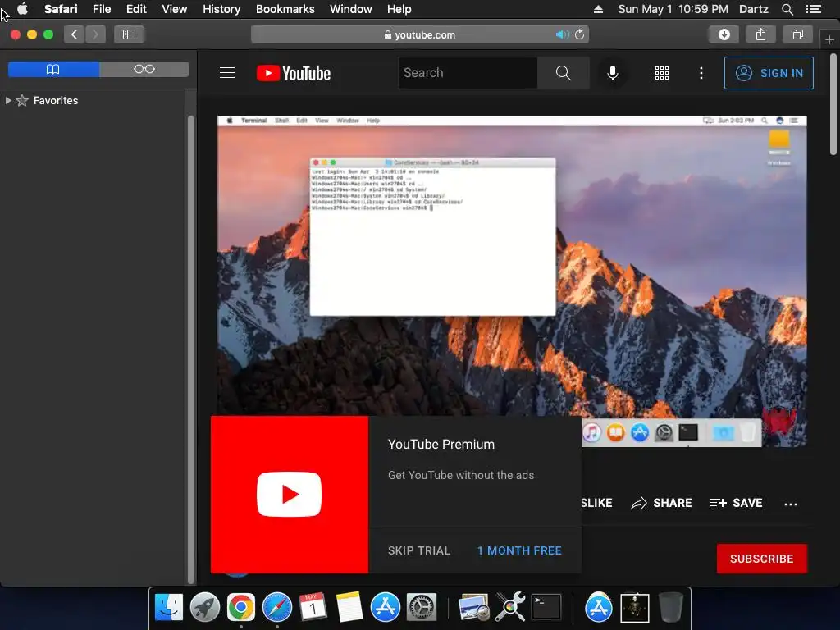Open the View menu
840x630 pixels.
tap(175, 9)
